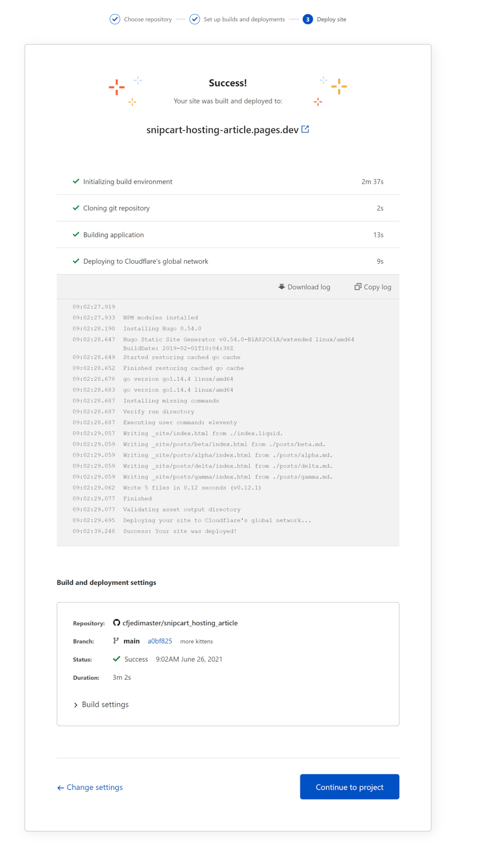Click the 'more kittens' commit message
Image resolution: width=478 pixels, height=868 pixels.
(x=197, y=642)
